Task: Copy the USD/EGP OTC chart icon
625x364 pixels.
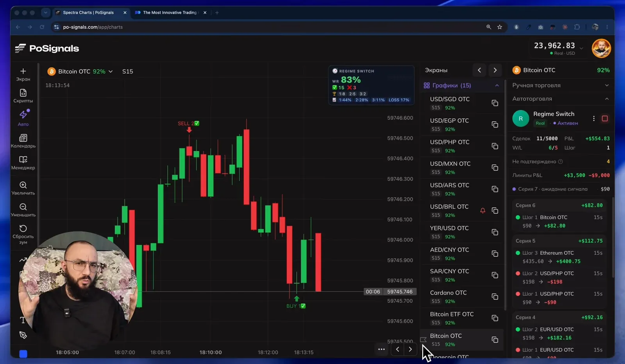Action: point(495,124)
